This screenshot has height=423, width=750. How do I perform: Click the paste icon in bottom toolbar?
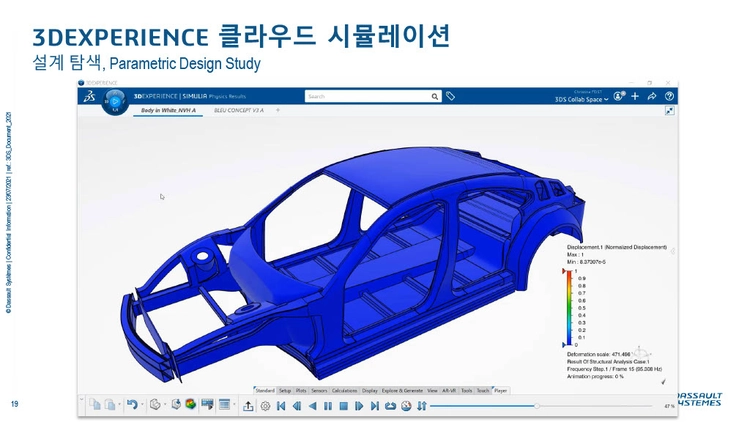pyautogui.click(x=110, y=405)
